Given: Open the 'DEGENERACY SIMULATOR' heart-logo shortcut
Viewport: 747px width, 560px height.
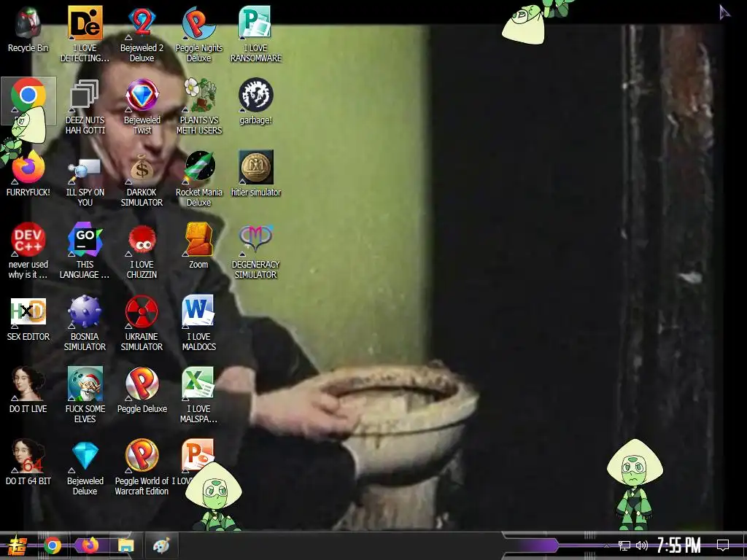Looking at the screenshot, I should coord(256,251).
